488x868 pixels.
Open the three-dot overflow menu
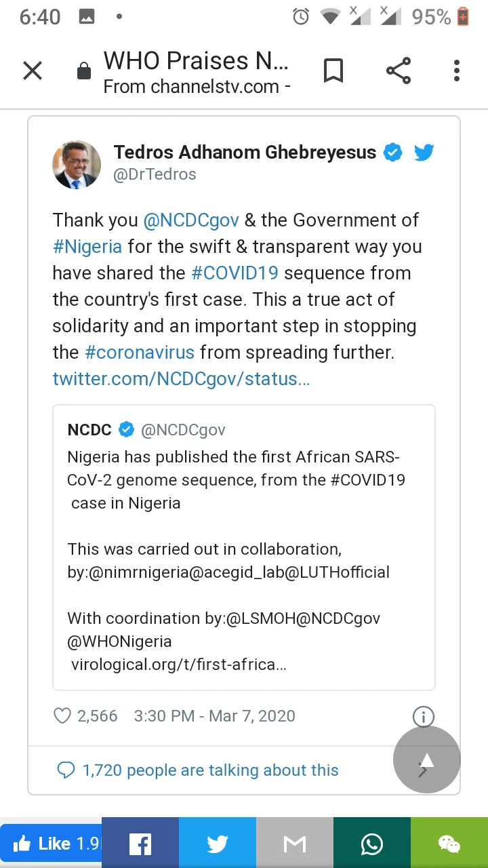(x=457, y=71)
